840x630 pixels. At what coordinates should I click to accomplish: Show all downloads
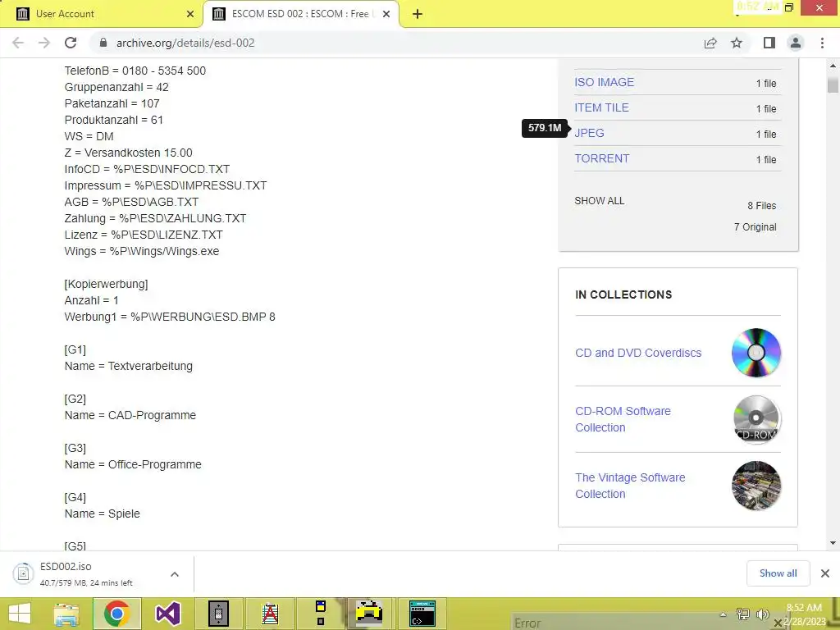click(778, 573)
